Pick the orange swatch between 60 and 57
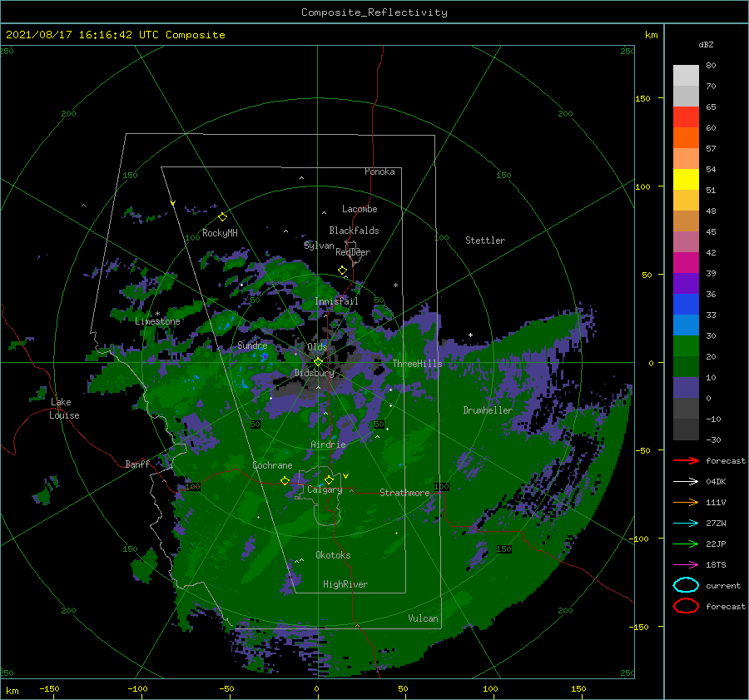This screenshot has height=700, width=749. [686, 137]
